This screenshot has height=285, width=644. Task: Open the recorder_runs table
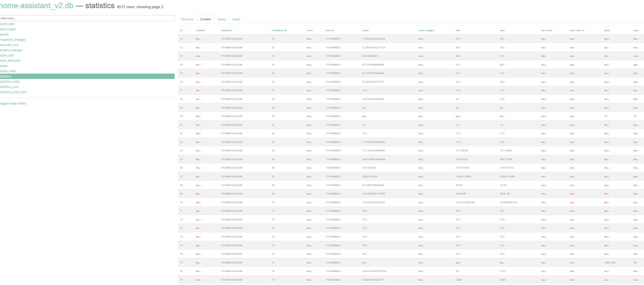(x=9, y=45)
